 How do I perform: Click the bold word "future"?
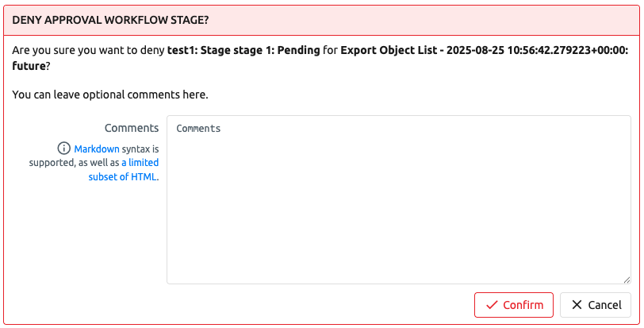[29, 65]
